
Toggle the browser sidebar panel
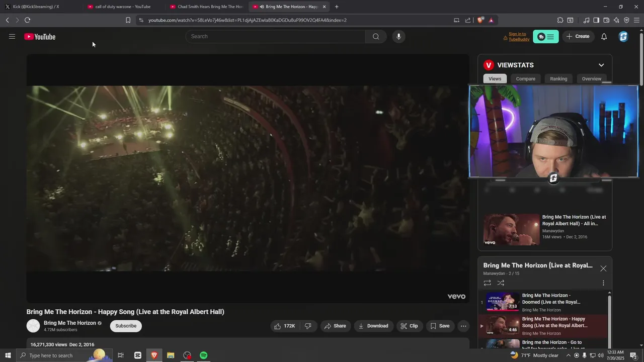[596, 20]
